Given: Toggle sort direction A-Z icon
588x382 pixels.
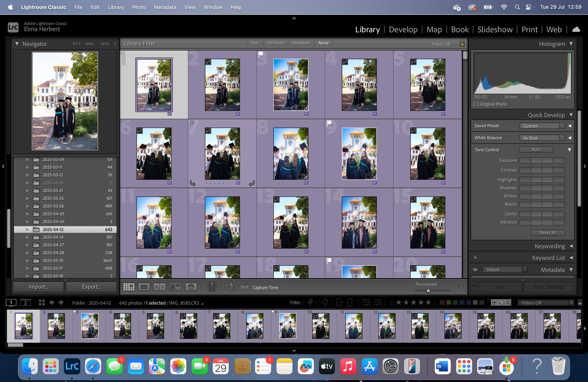Looking at the screenshot, I should pos(231,287).
